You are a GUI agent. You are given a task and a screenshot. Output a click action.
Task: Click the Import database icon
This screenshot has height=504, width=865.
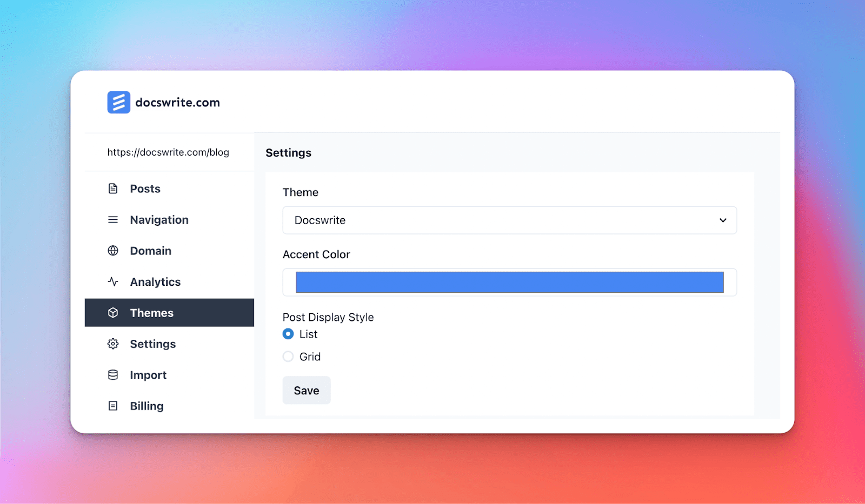click(x=113, y=375)
